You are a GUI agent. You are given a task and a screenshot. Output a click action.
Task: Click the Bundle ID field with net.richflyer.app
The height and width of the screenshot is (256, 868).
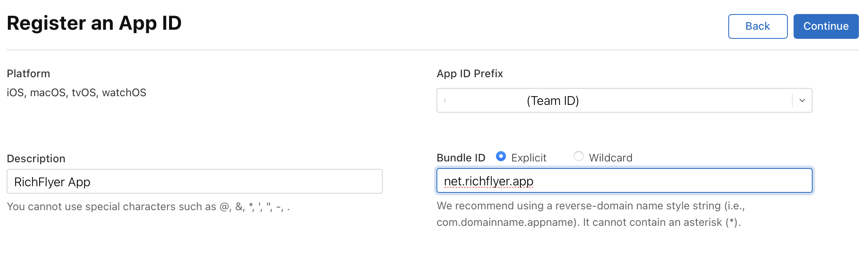click(x=624, y=180)
